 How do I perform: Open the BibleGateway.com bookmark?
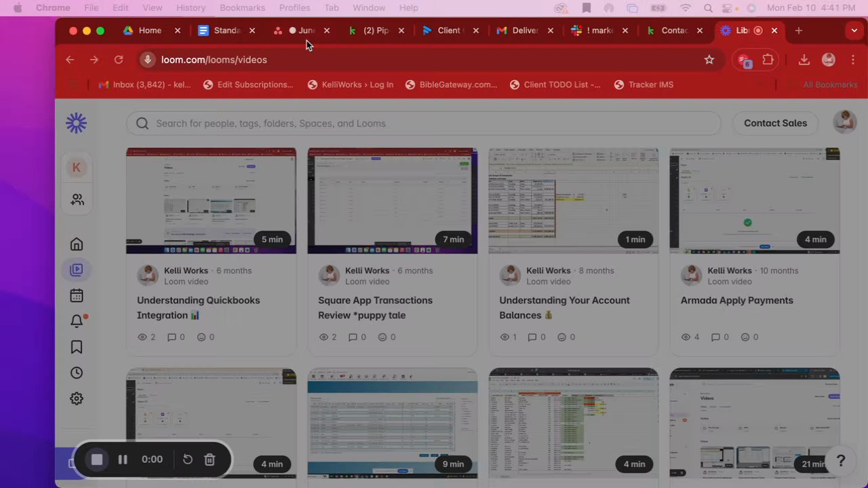click(x=452, y=85)
